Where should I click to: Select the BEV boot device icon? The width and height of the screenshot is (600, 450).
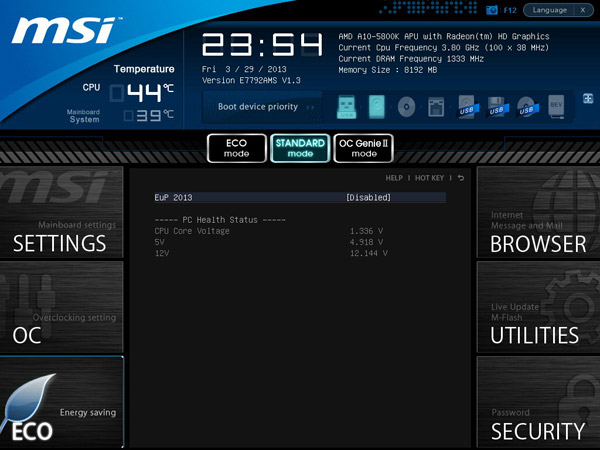(x=556, y=107)
